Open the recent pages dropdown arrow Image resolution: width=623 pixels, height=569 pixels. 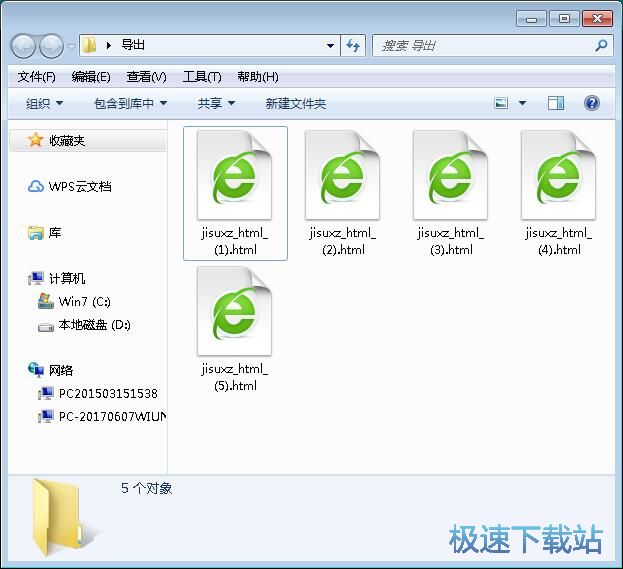(72, 46)
